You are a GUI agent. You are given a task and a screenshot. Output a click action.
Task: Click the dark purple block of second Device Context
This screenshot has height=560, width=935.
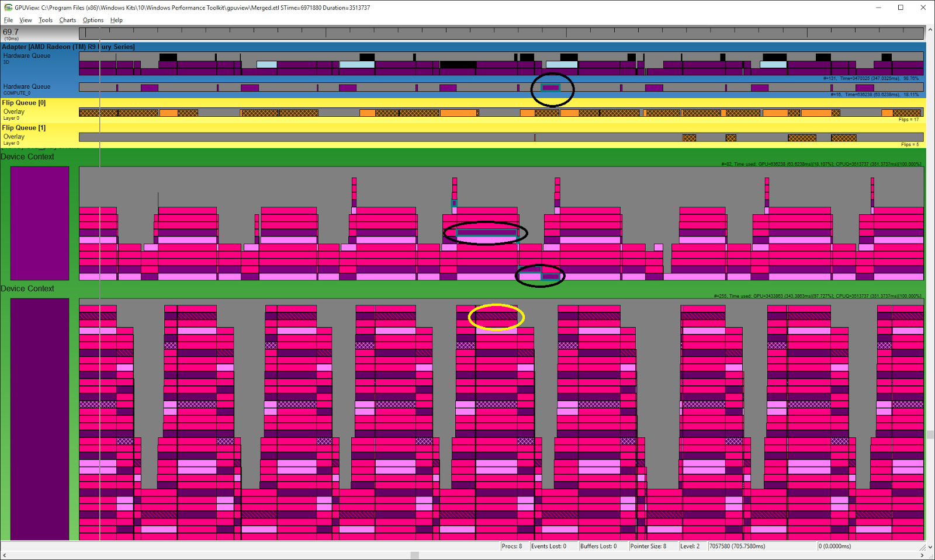coord(40,419)
